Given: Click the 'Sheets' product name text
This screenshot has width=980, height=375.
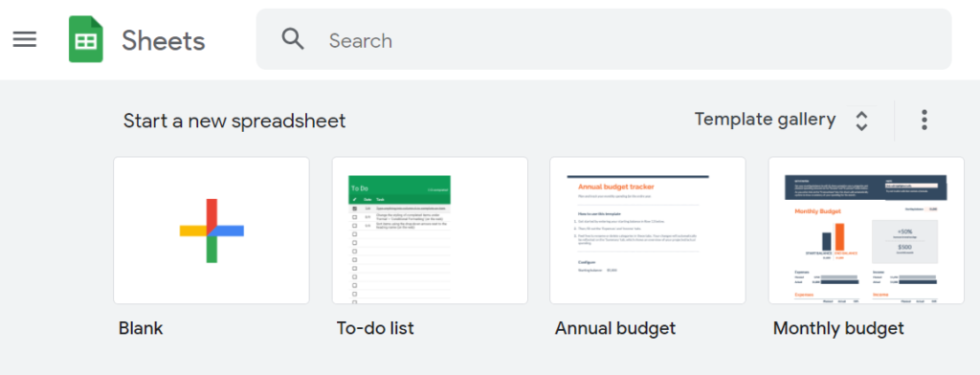Looking at the screenshot, I should tap(163, 40).
